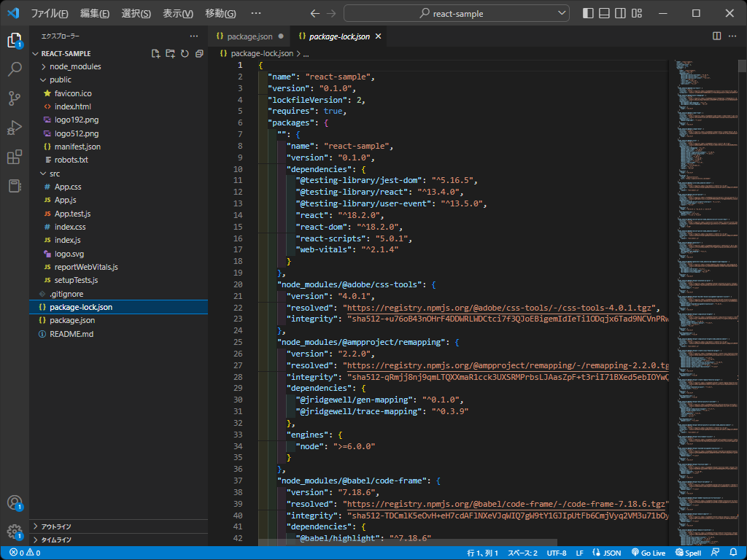This screenshot has width=747, height=560.
Task: Toggle the bottom panel visibility
Action: pos(604,13)
